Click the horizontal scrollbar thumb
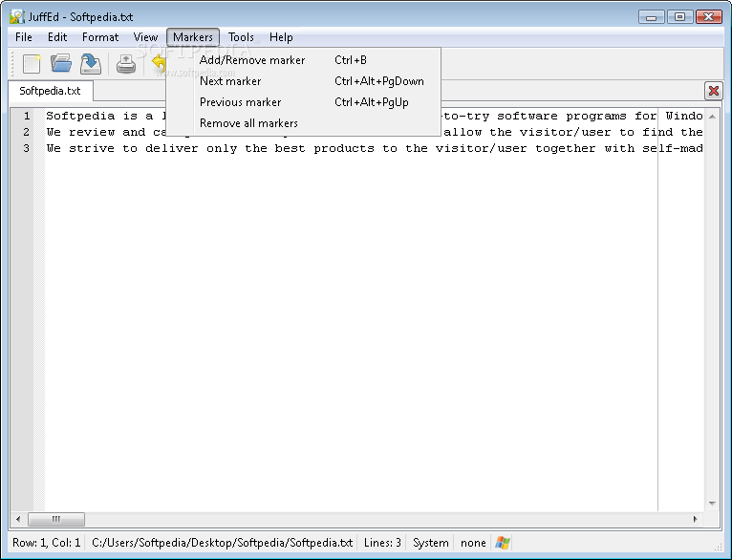The height and width of the screenshot is (560, 732). [x=56, y=520]
